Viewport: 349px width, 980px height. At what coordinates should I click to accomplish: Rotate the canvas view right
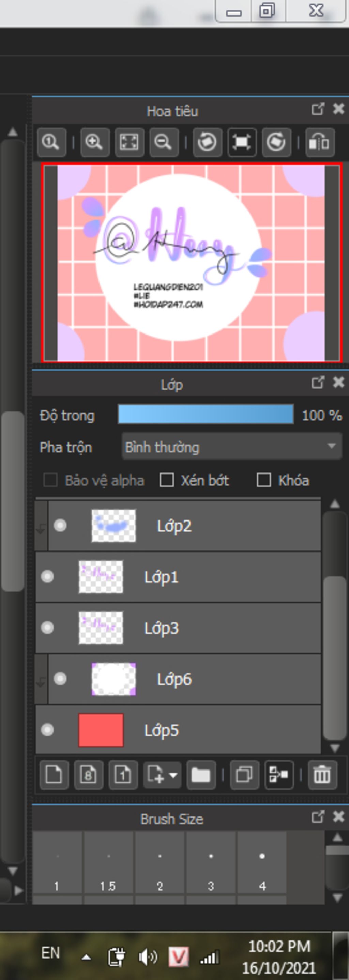point(276,142)
